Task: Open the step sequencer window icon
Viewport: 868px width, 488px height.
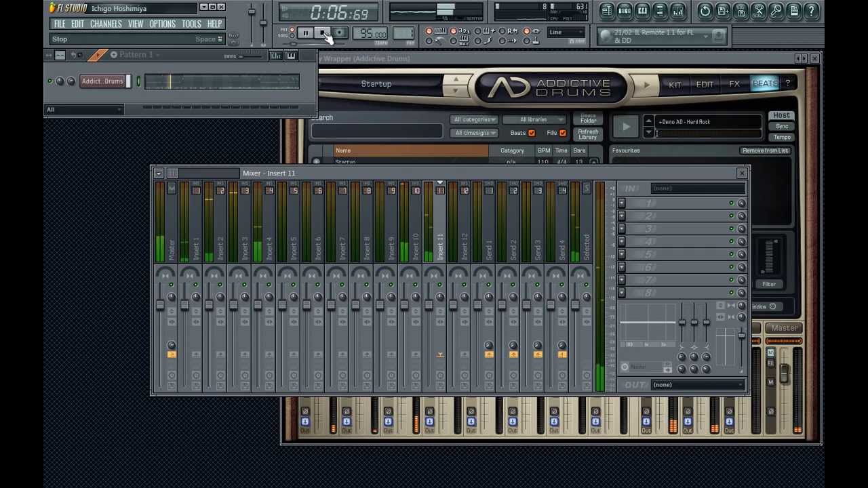Action: pos(625,11)
